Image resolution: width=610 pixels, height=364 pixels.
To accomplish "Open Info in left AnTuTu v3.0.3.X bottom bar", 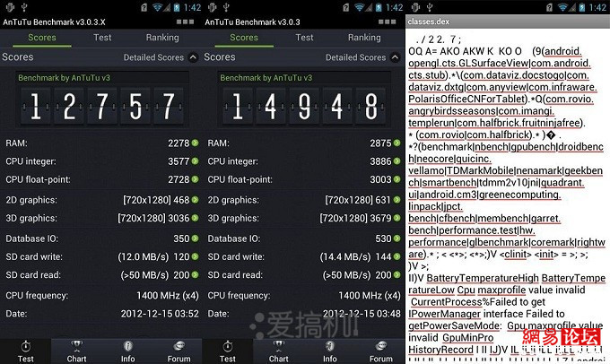I will tap(127, 351).
